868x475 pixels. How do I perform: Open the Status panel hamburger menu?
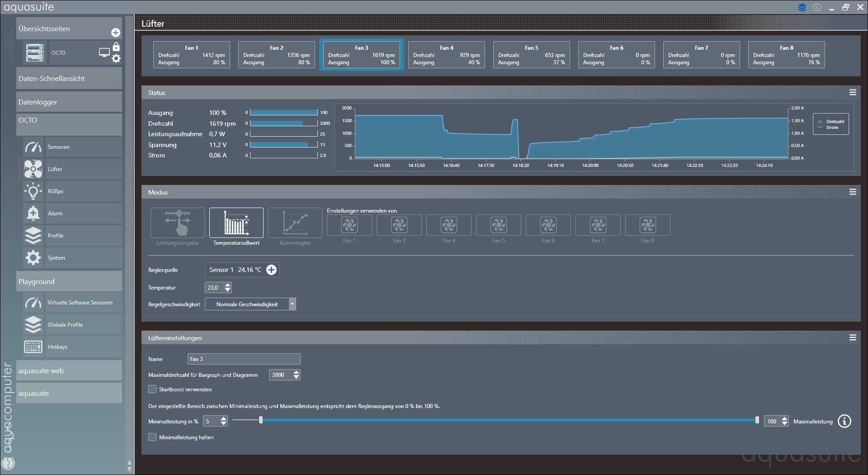[853, 93]
